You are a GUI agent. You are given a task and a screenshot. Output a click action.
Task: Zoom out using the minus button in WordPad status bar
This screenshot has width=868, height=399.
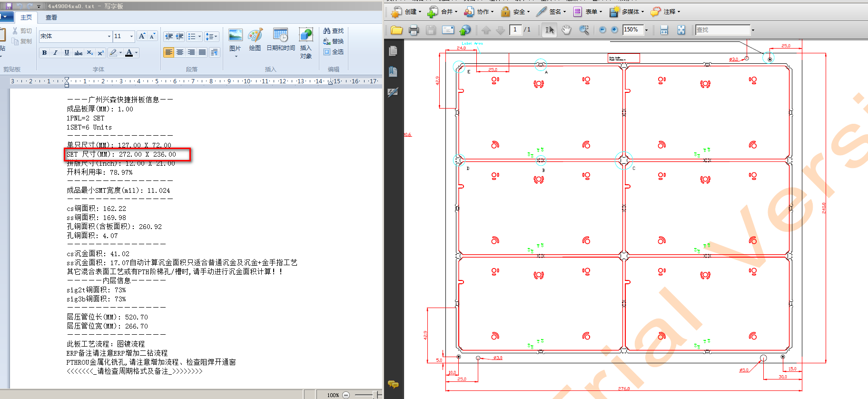(x=346, y=395)
